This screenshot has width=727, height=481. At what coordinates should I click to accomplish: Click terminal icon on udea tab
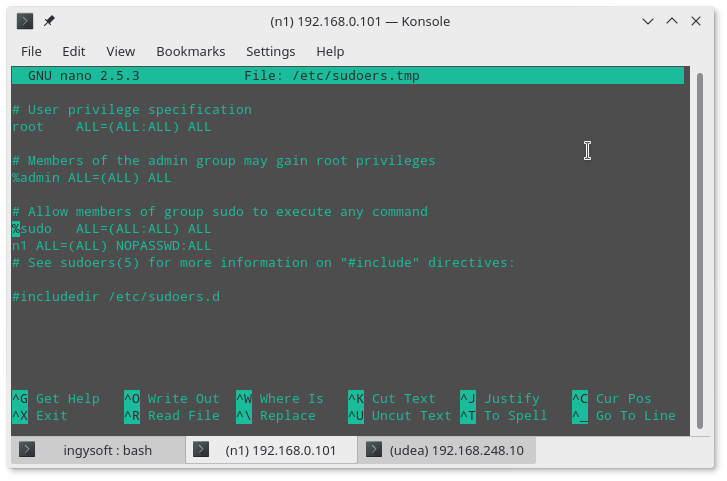(374, 449)
